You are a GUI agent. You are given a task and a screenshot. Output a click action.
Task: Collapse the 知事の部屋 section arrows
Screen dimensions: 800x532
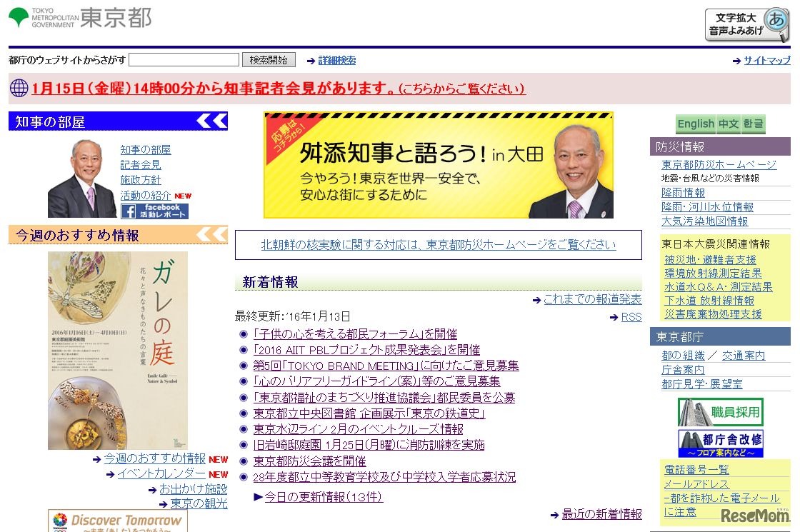tap(212, 121)
